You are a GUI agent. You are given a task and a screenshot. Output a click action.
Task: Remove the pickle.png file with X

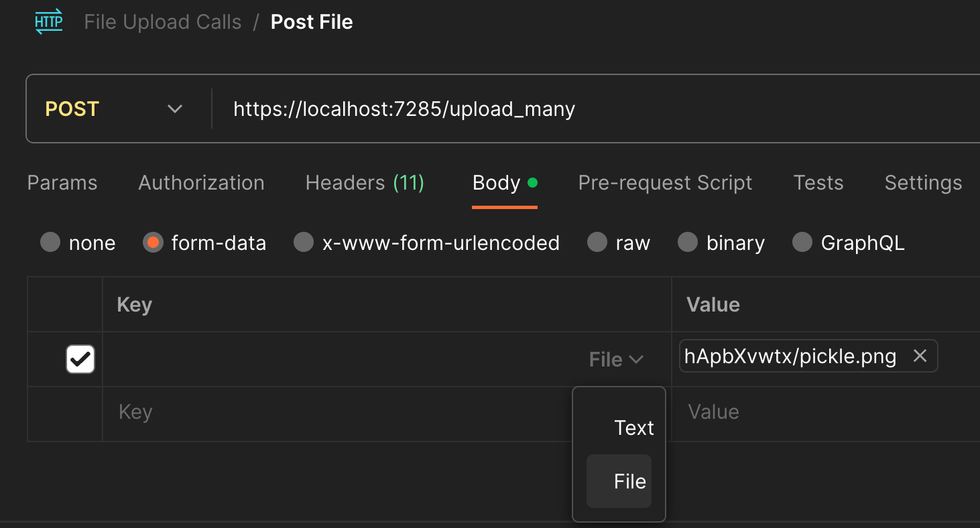[920, 356]
